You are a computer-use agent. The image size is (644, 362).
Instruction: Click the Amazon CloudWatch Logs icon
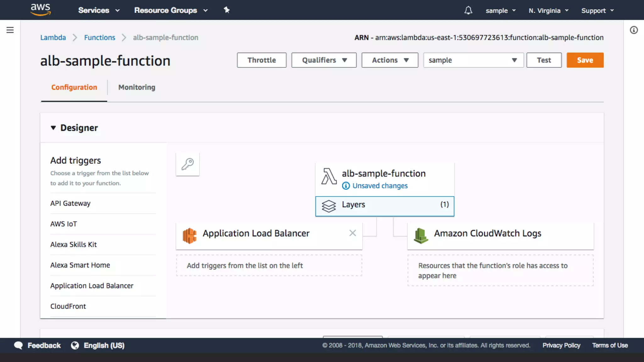[x=421, y=236]
